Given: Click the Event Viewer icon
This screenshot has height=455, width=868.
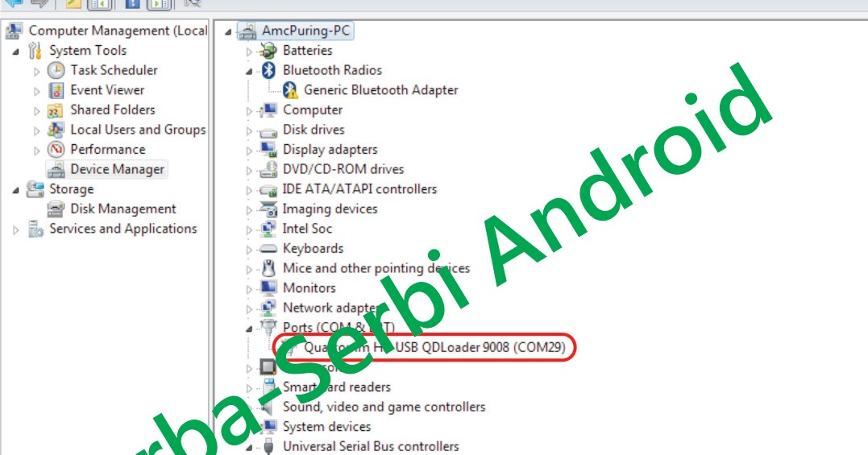Looking at the screenshot, I should tap(56, 91).
